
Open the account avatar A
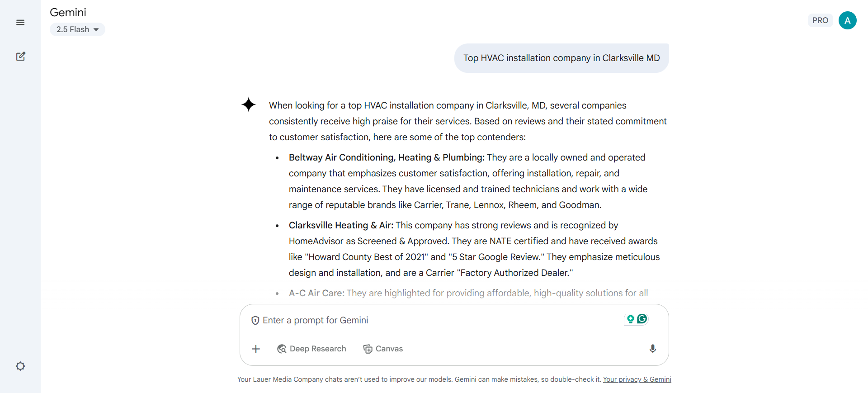click(847, 20)
